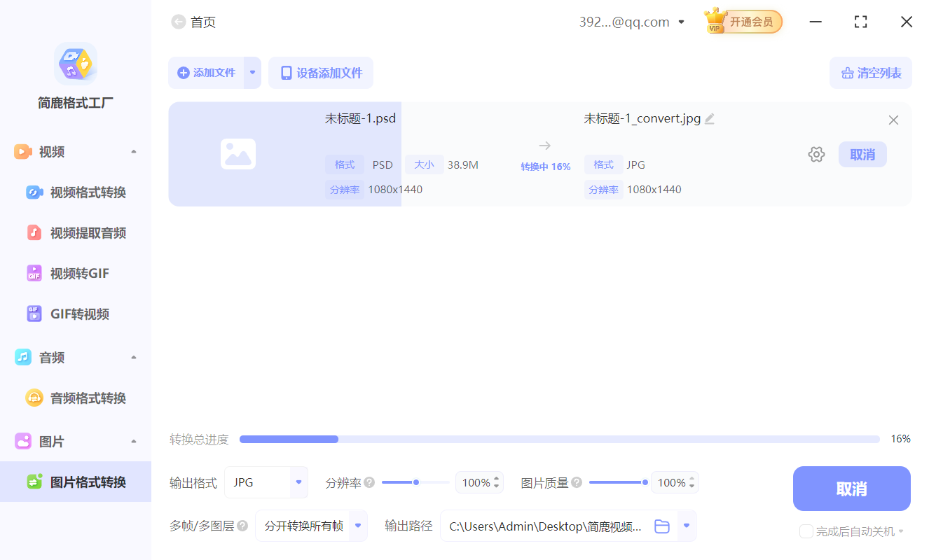Rename output file via the pencil icon
Viewport: 929px width, 560px height.
click(710, 118)
